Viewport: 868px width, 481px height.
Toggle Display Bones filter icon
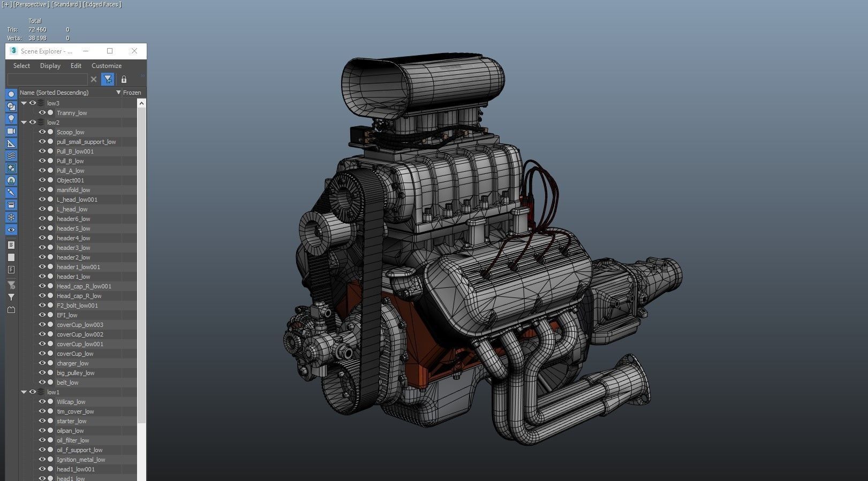pyautogui.click(x=11, y=193)
